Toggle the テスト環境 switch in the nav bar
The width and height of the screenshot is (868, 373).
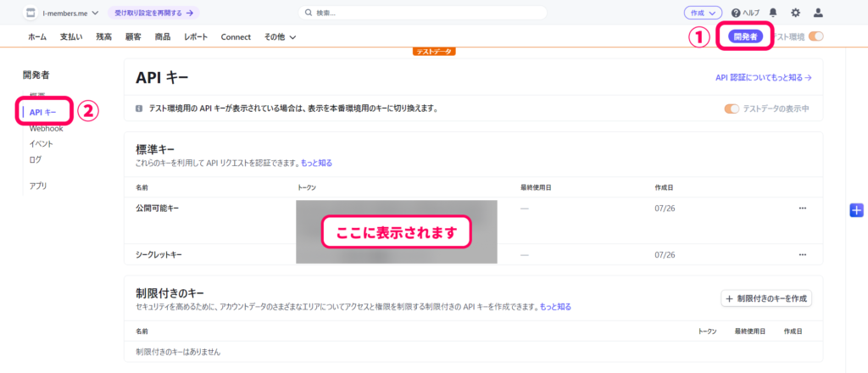(816, 36)
